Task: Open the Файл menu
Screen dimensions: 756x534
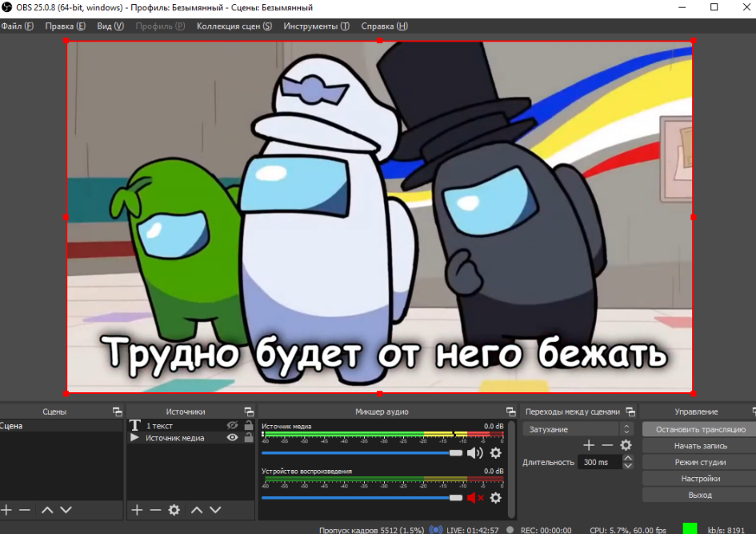Action: click(x=18, y=26)
